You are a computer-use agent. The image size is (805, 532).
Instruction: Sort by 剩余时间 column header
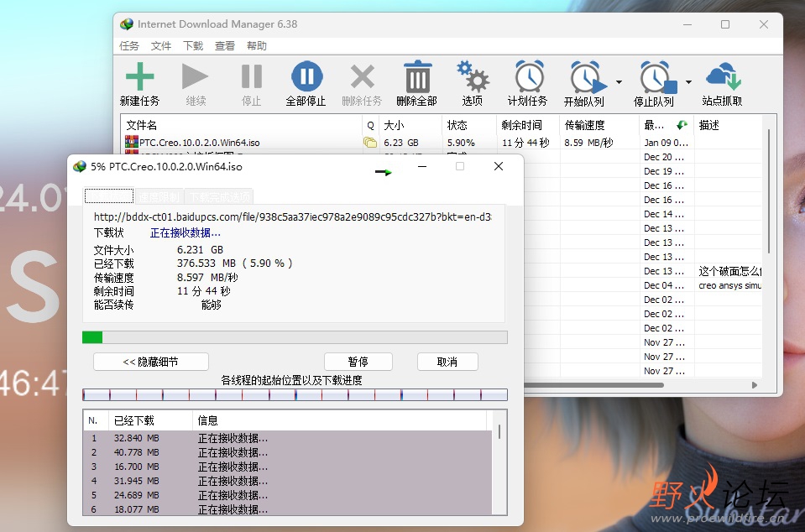tap(528, 125)
